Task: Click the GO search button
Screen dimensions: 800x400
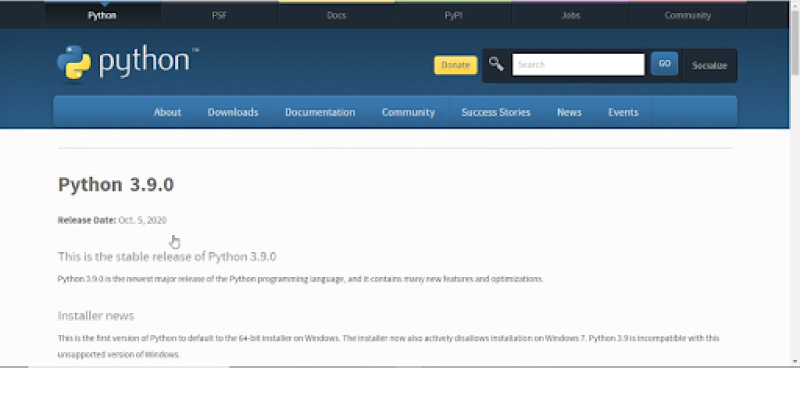Action: coord(664,64)
